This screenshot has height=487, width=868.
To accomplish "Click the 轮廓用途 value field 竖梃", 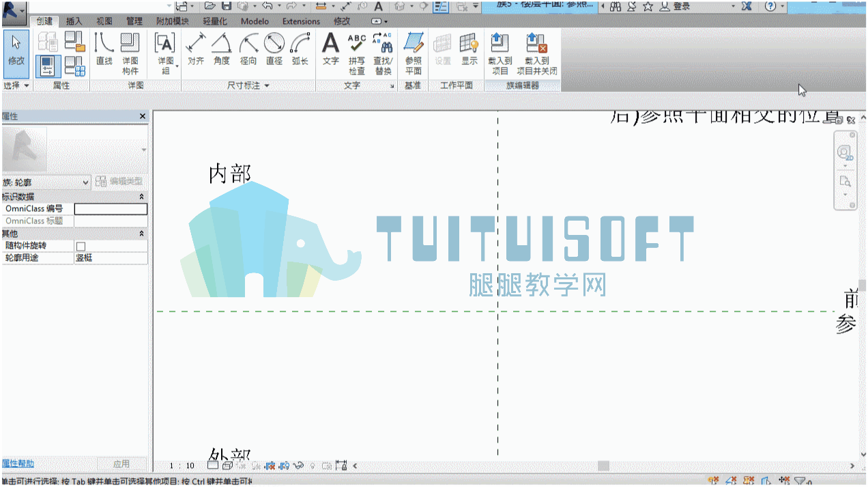I will point(111,258).
